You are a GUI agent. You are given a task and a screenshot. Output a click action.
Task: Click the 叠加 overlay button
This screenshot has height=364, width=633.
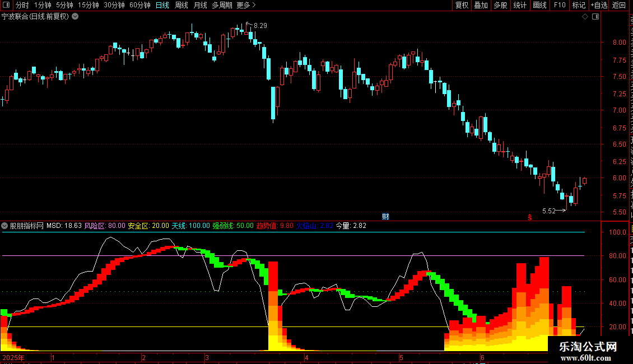click(x=481, y=5)
